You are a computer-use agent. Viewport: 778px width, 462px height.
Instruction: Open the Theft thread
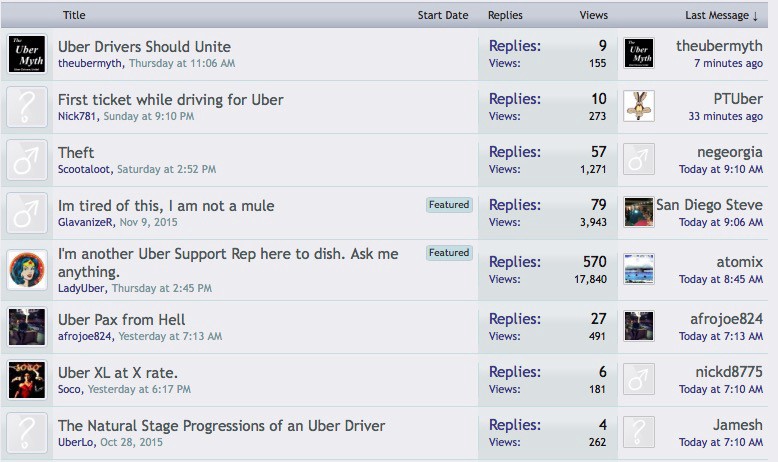coord(76,152)
